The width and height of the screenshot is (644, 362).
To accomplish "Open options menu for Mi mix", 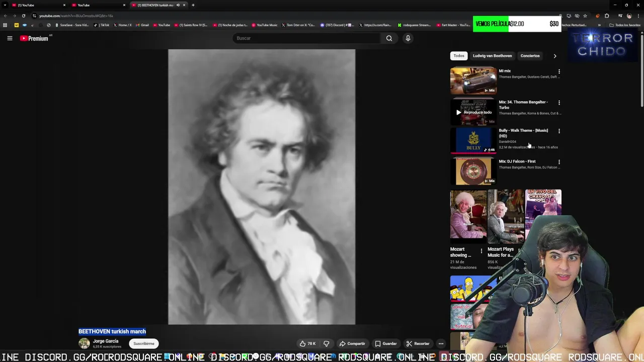I will click(559, 71).
